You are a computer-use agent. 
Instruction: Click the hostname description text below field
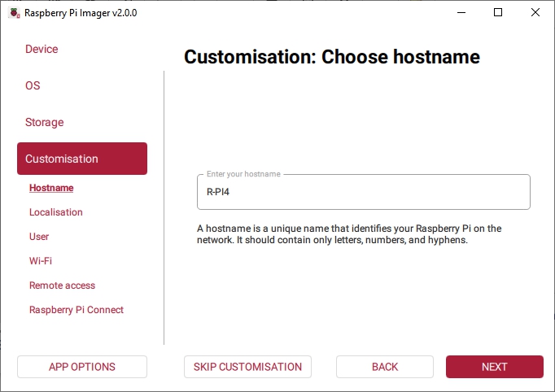[x=349, y=234]
